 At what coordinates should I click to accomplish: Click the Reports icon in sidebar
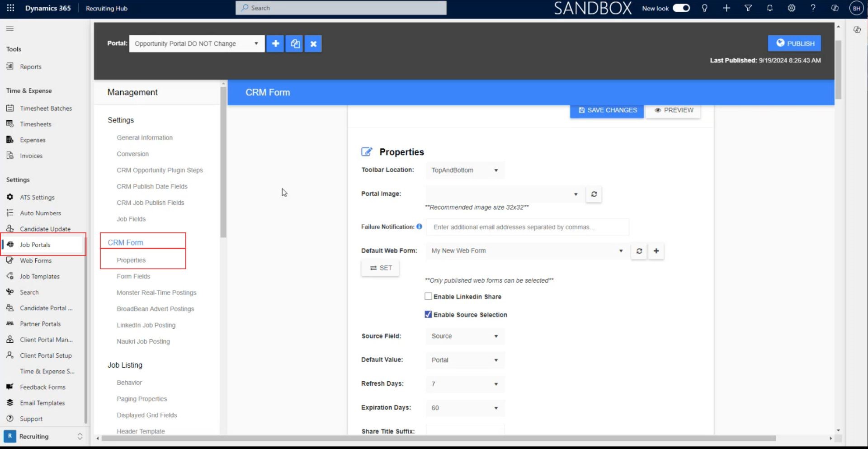[10, 66]
